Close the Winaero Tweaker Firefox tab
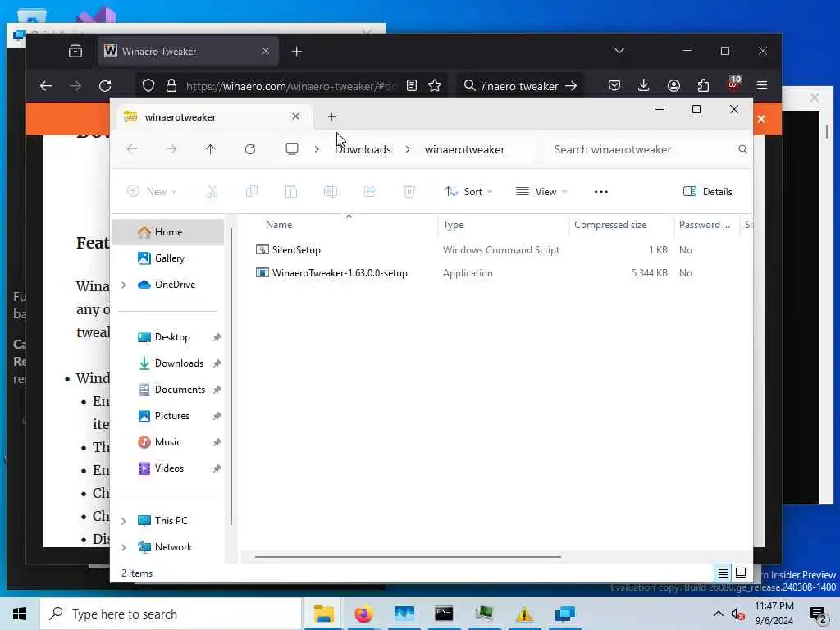This screenshot has height=630, width=840. (266, 51)
